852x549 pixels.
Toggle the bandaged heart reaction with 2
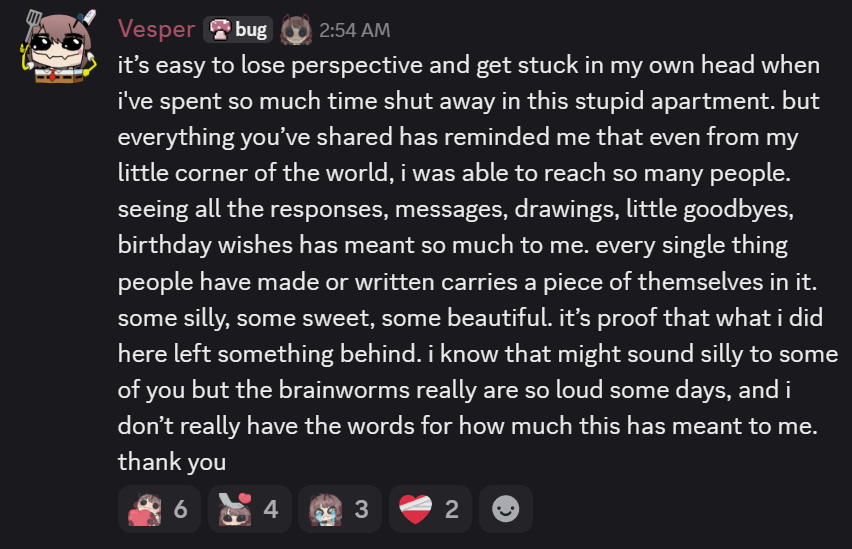(429, 510)
